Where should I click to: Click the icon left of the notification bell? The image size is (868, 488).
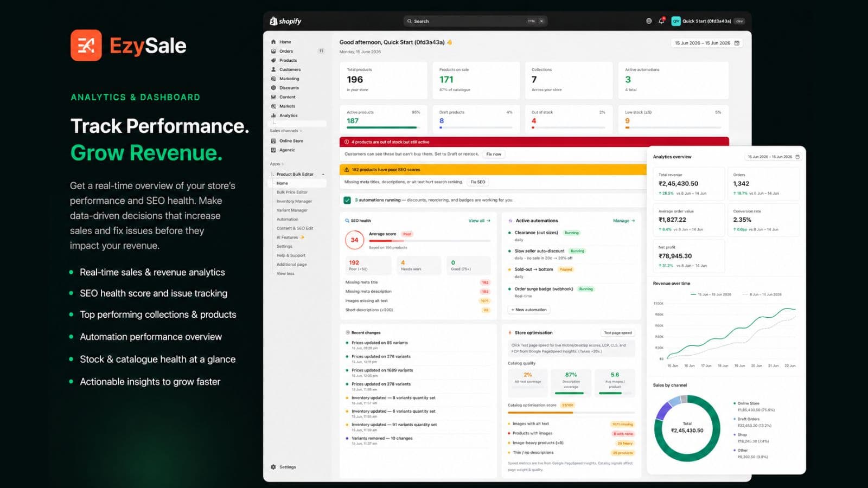click(x=649, y=21)
